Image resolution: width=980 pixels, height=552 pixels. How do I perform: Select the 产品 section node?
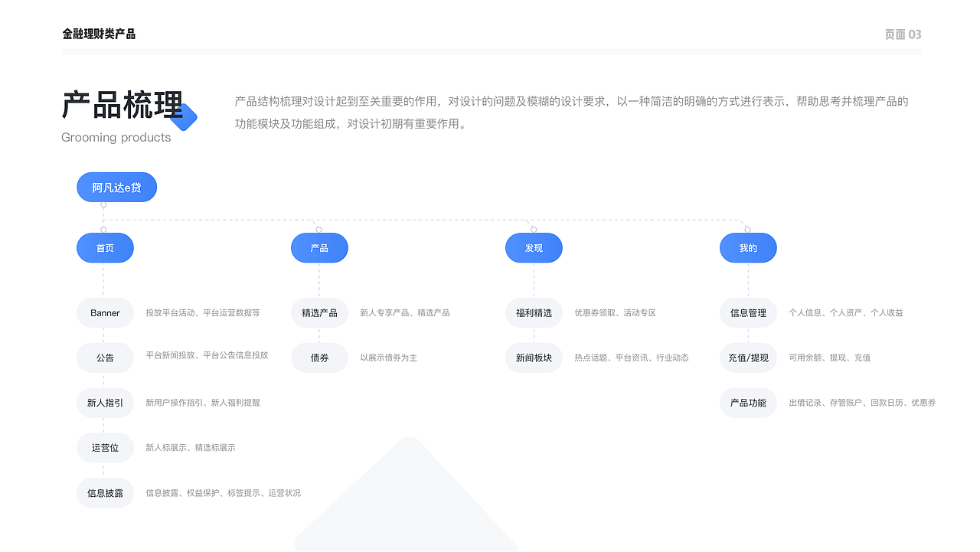319,247
